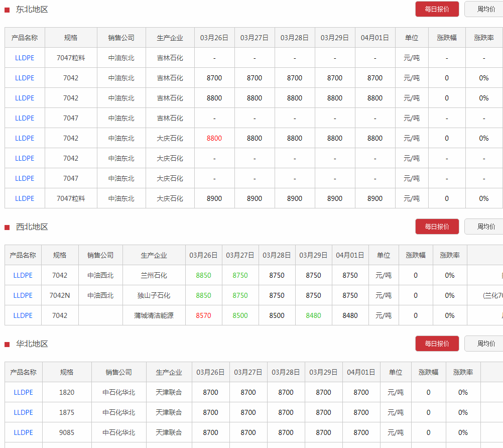The image size is (503, 448).
Task: Click 03月26日 header in 华北地区 table
Action: click(210, 372)
